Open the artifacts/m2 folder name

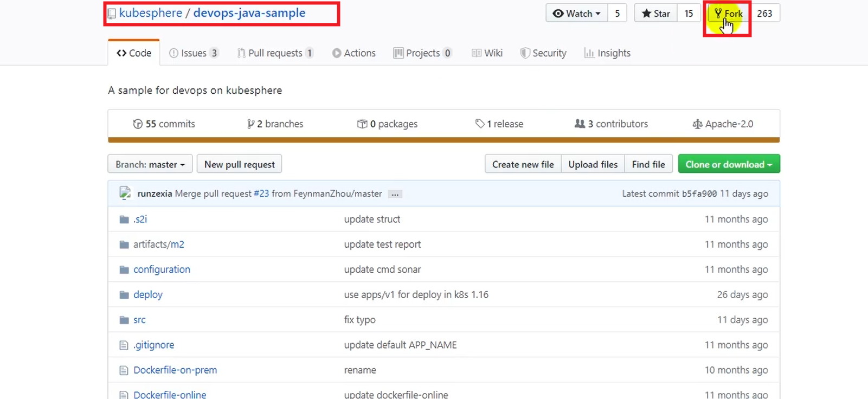pyautogui.click(x=159, y=244)
